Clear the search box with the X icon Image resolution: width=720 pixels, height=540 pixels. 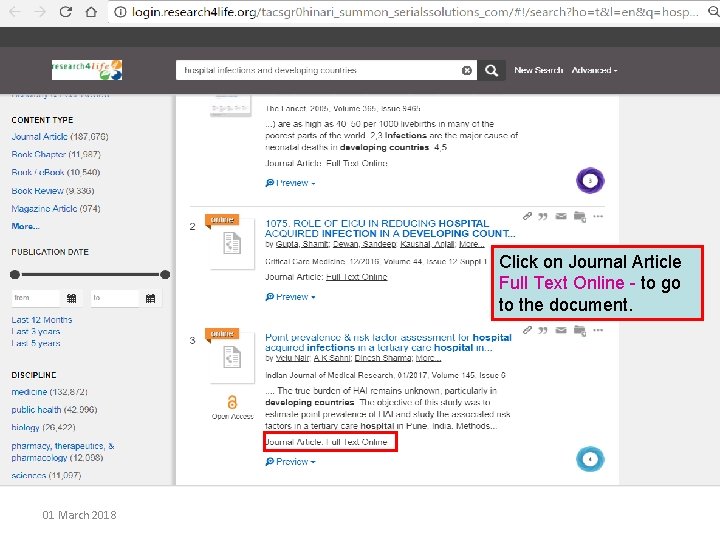pyautogui.click(x=467, y=70)
